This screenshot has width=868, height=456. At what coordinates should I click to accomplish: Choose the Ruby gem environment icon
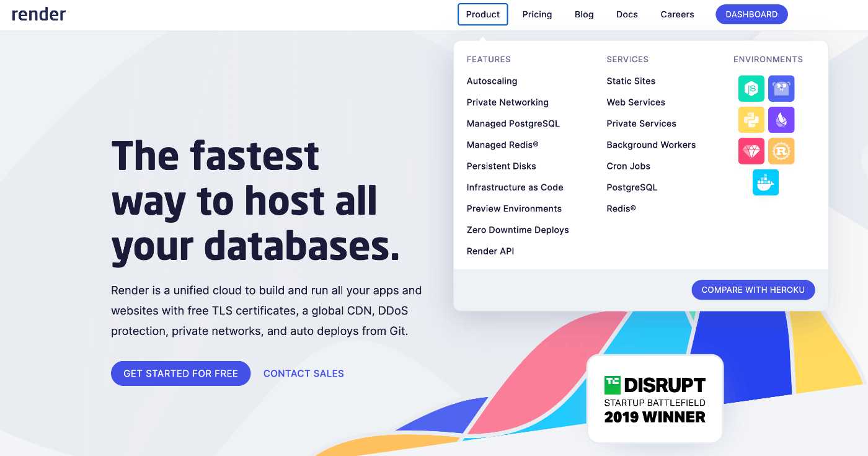click(x=751, y=151)
